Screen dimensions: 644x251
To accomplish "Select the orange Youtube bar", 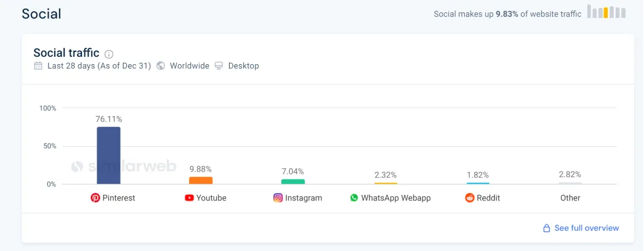I will coord(201,181).
